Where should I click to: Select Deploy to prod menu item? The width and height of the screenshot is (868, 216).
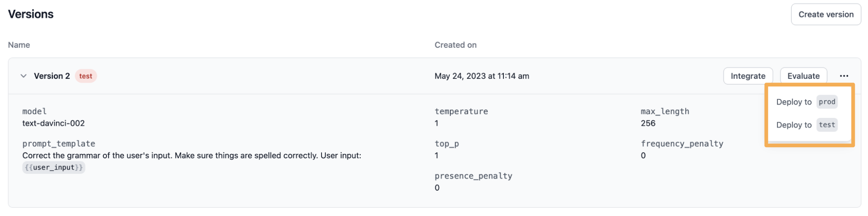(x=806, y=102)
